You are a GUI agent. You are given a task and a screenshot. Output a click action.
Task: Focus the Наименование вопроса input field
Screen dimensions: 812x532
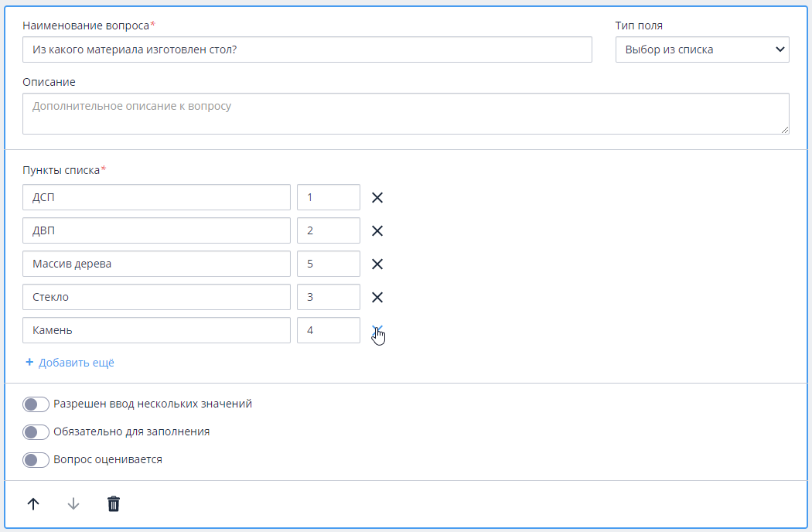(x=307, y=49)
